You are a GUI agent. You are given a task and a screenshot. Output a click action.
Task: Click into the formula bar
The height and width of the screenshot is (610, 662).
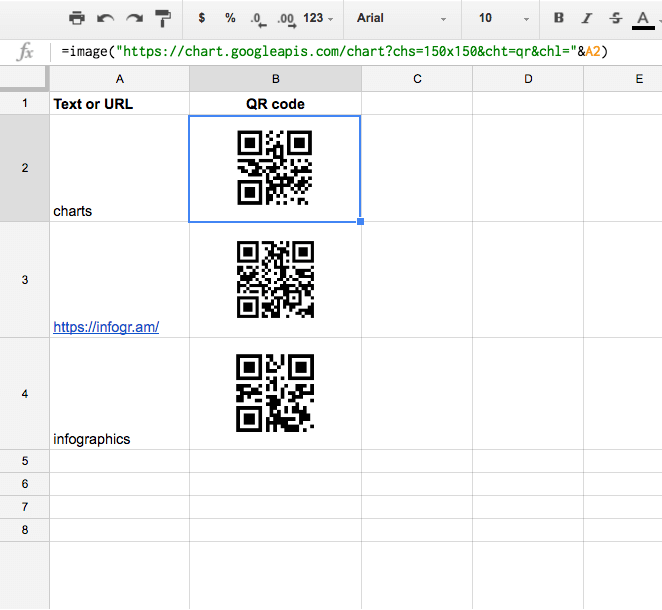point(355,52)
